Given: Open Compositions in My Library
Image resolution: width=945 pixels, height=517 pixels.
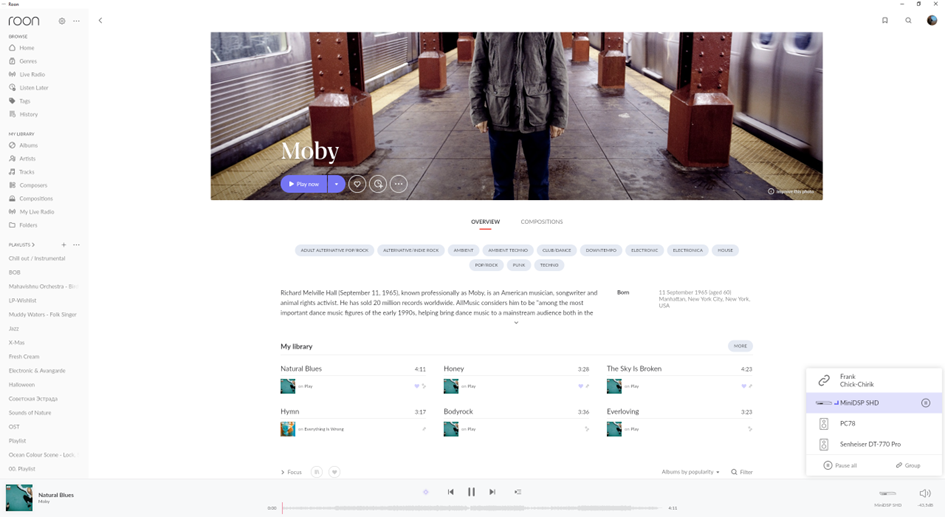Looking at the screenshot, I should pyautogui.click(x=31, y=198).
